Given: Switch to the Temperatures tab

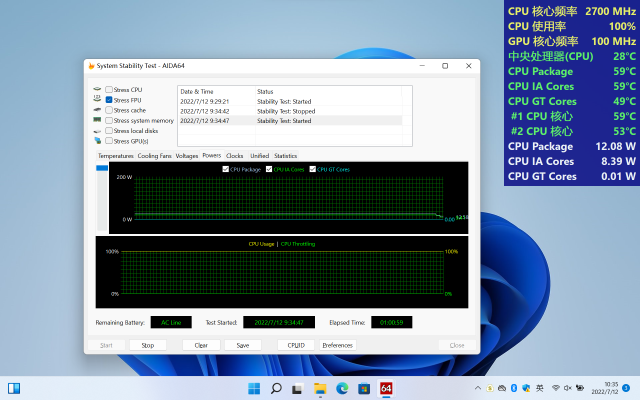Looking at the screenshot, I should coord(116,156).
